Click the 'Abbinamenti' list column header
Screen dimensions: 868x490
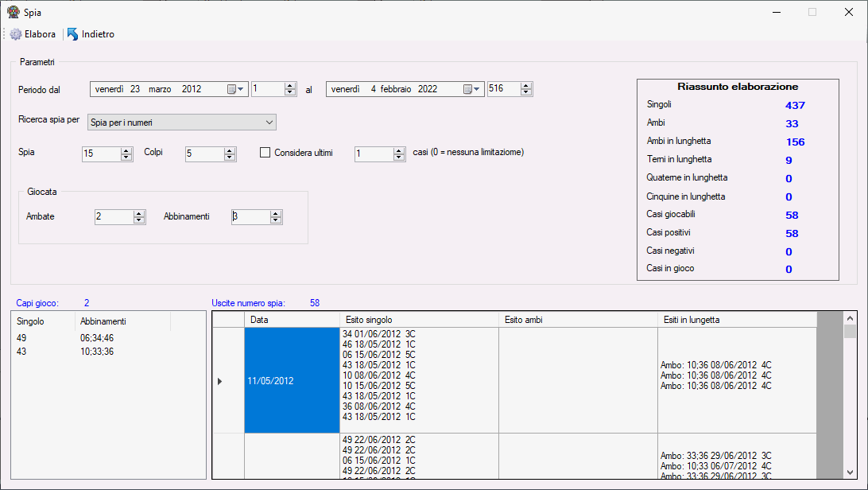point(122,321)
